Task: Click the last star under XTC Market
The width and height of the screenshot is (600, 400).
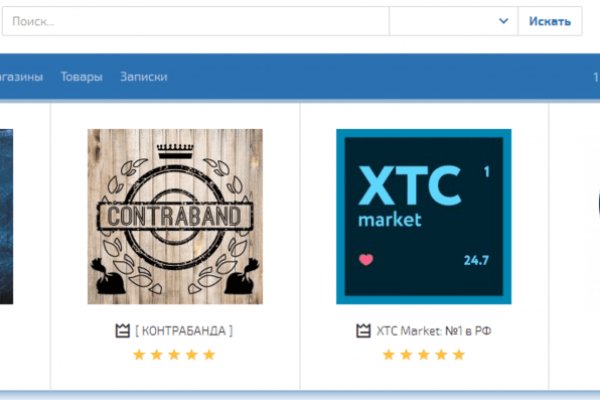Action: 458,354
